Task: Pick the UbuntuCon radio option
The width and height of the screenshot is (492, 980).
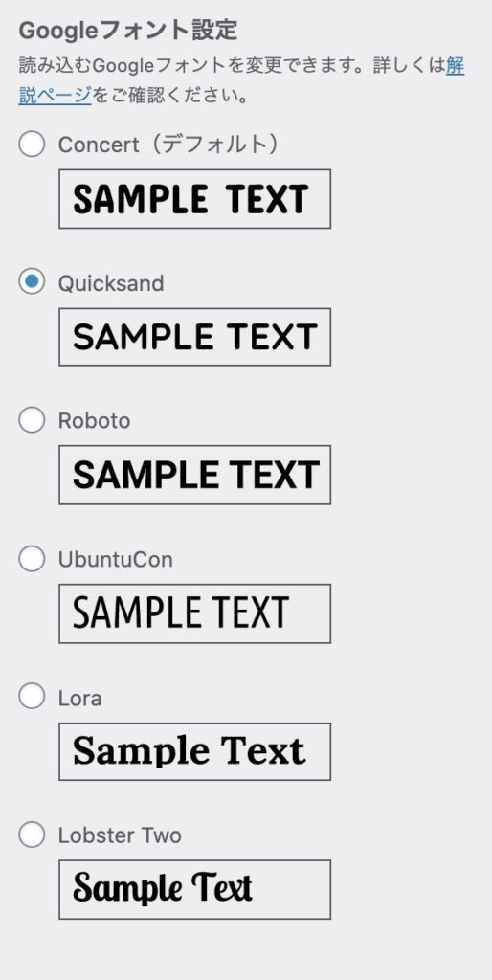Action: [32, 558]
